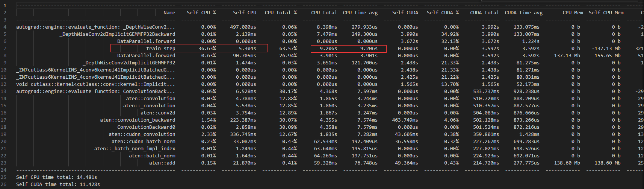This screenshot has width=644, height=189.
Task: Click the -137.13 Mb memory value
Action: pos(606,48)
